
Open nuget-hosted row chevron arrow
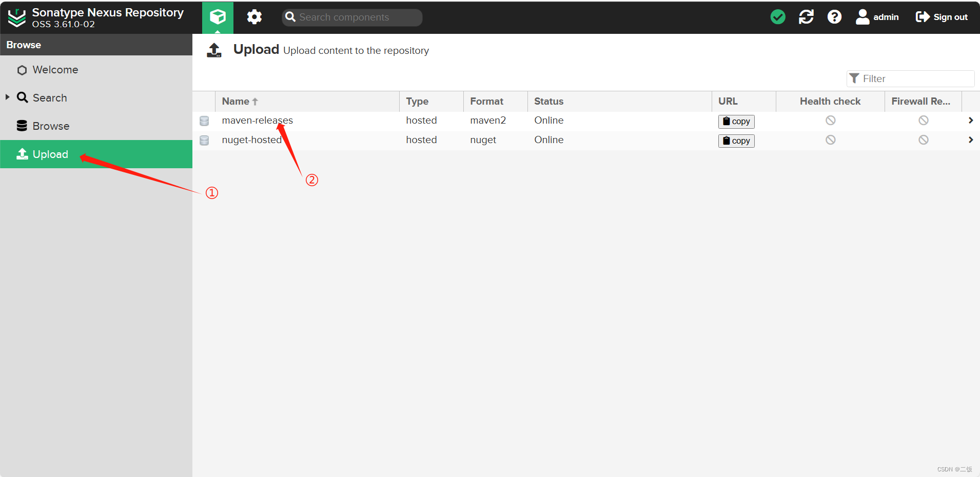970,140
